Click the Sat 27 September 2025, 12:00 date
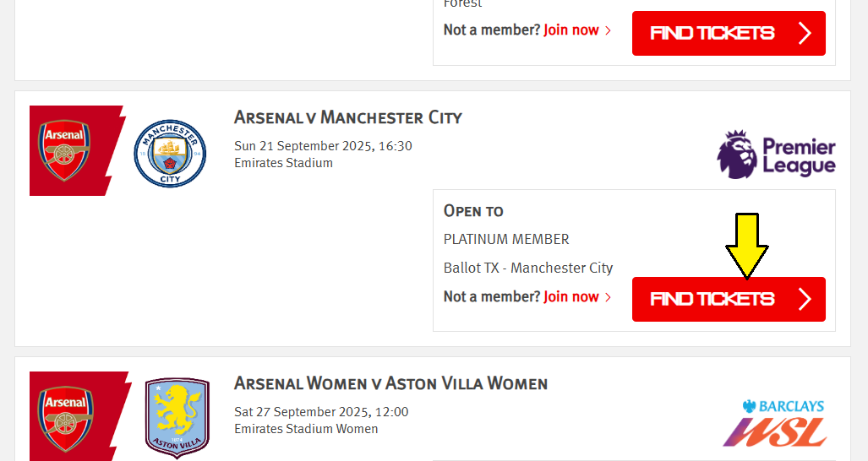The height and width of the screenshot is (461, 868). (x=321, y=412)
